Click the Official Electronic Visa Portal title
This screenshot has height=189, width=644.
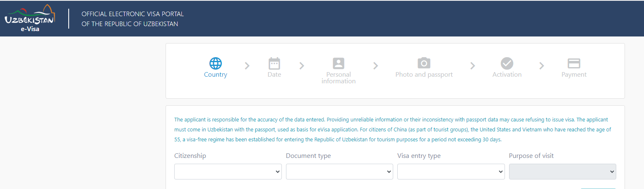point(132,19)
